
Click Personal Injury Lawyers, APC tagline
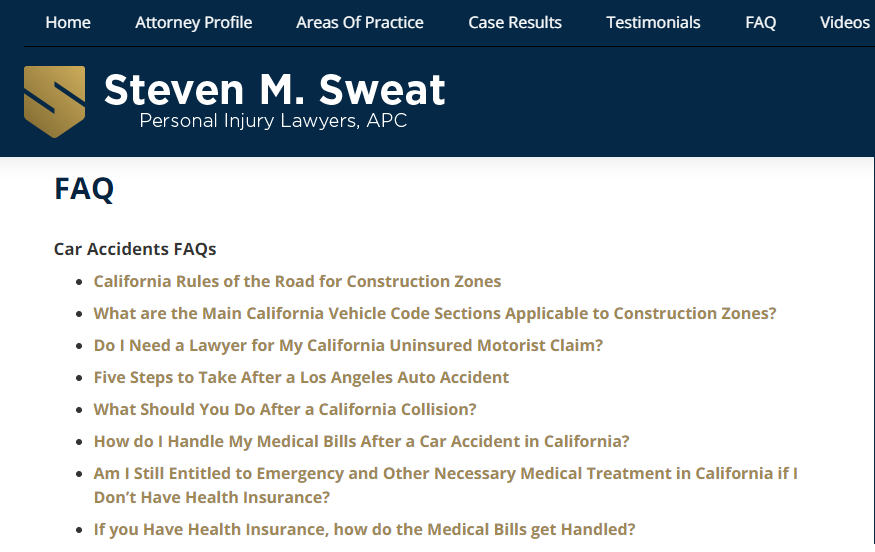pos(273,121)
